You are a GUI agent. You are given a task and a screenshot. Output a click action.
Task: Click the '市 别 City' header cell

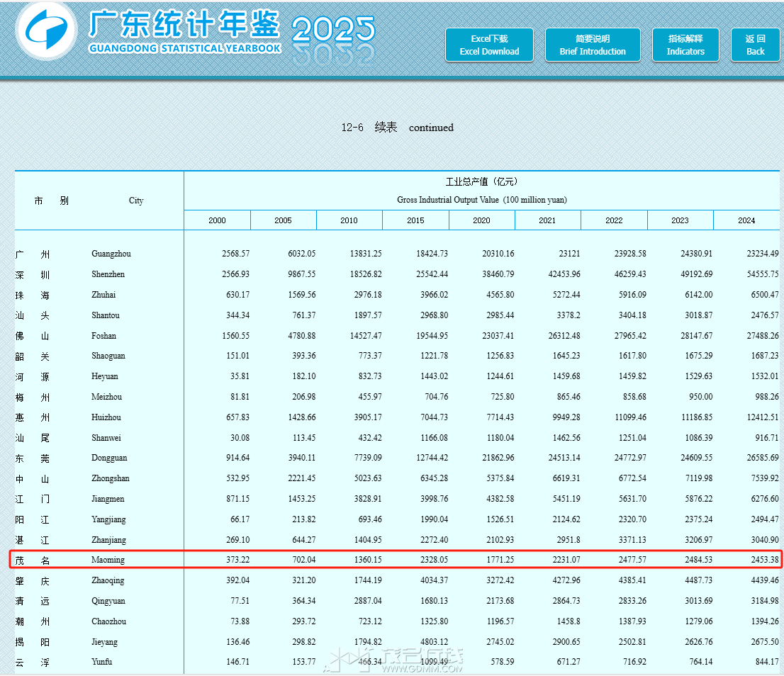[99, 201]
